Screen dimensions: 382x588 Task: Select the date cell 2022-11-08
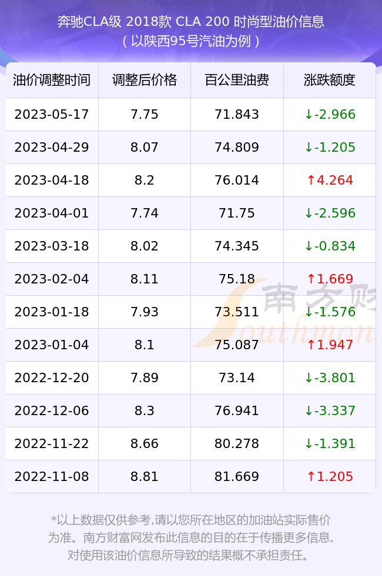(x=52, y=477)
